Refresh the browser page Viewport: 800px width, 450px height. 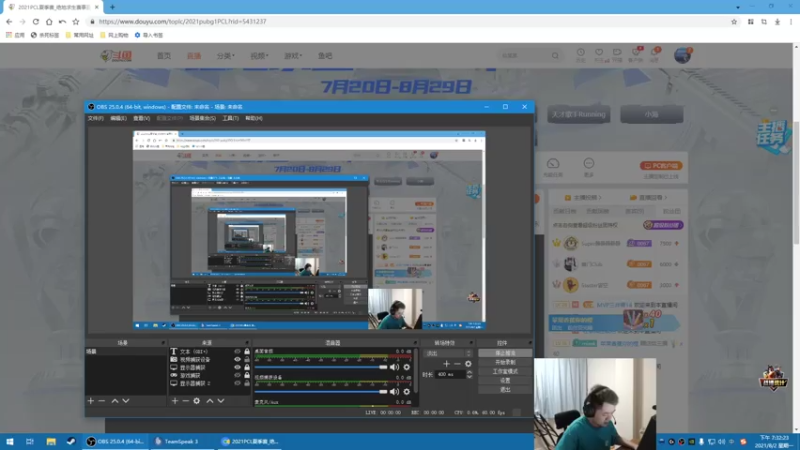tap(36, 21)
